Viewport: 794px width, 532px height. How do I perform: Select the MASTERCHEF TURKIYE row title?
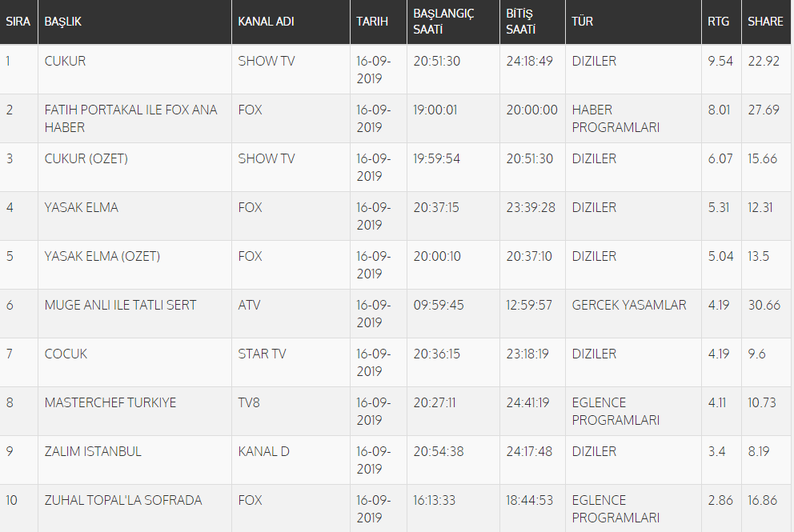[110, 403]
